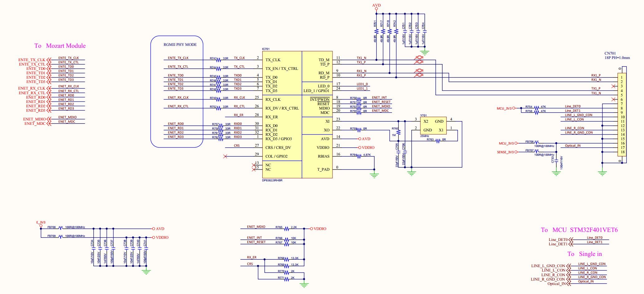
Task: Click the R764 4.87K resistor symbol
Action: point(359,156)
